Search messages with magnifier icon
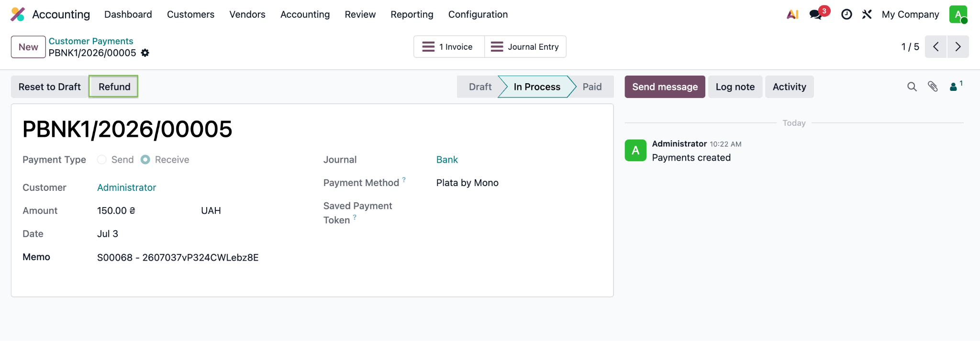 (912, 87)
